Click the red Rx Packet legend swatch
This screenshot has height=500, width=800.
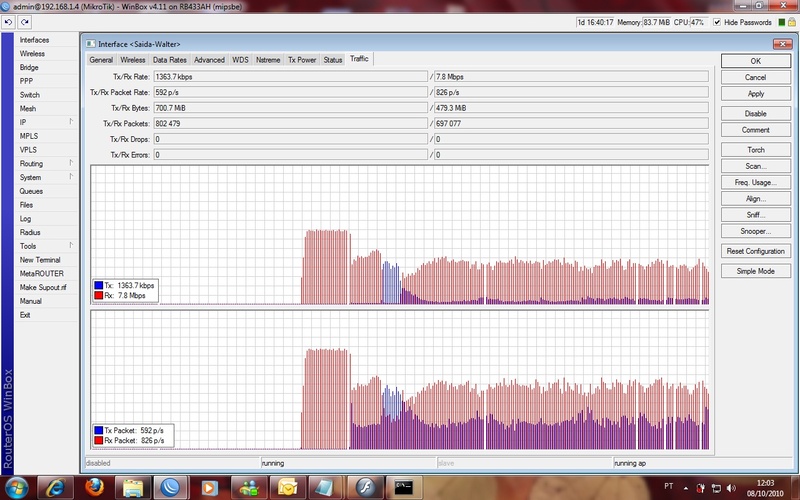(x=98, y=440)
